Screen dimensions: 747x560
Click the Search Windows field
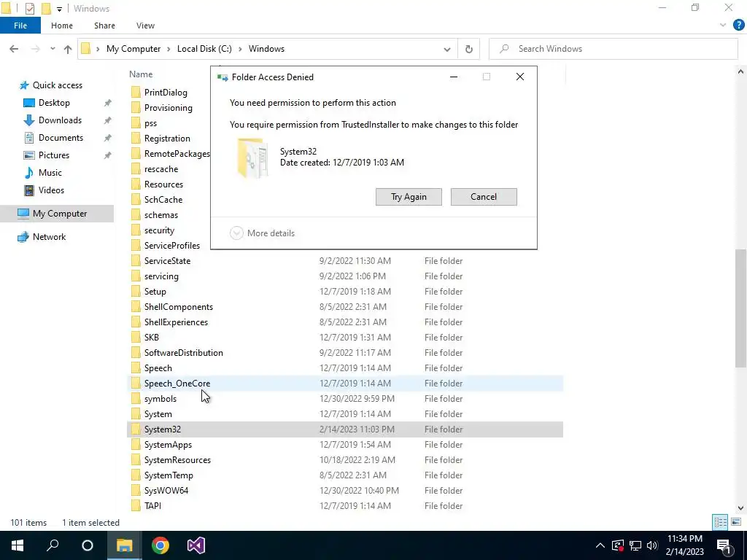pos(614,49)
